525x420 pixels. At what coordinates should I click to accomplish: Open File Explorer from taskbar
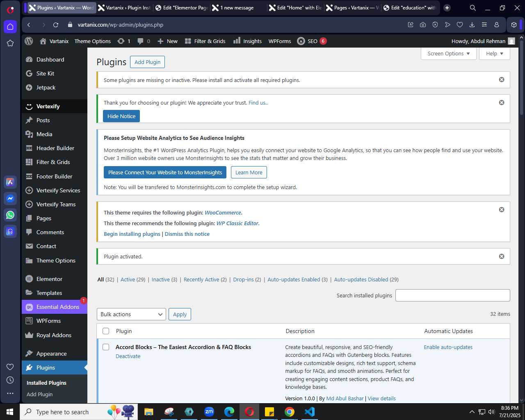(x=149, y=412)
